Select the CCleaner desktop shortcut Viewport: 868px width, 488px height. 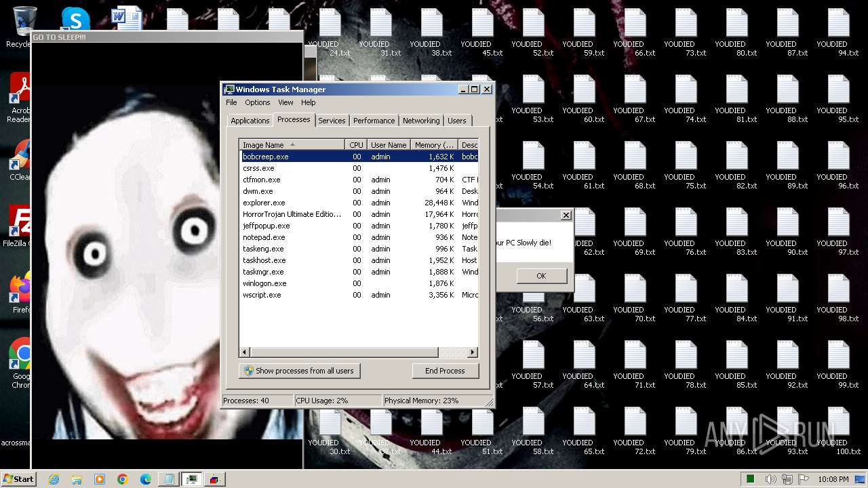[x=19, y=161]
